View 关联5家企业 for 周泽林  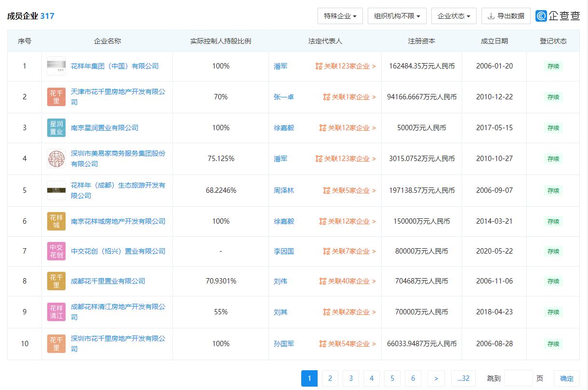[x=349, y=190]
